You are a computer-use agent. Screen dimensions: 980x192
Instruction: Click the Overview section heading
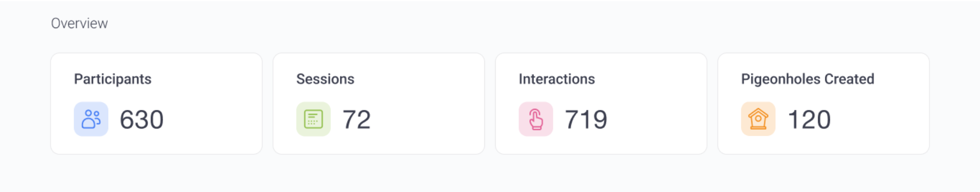pyautogui.click(x=80, y=23)
